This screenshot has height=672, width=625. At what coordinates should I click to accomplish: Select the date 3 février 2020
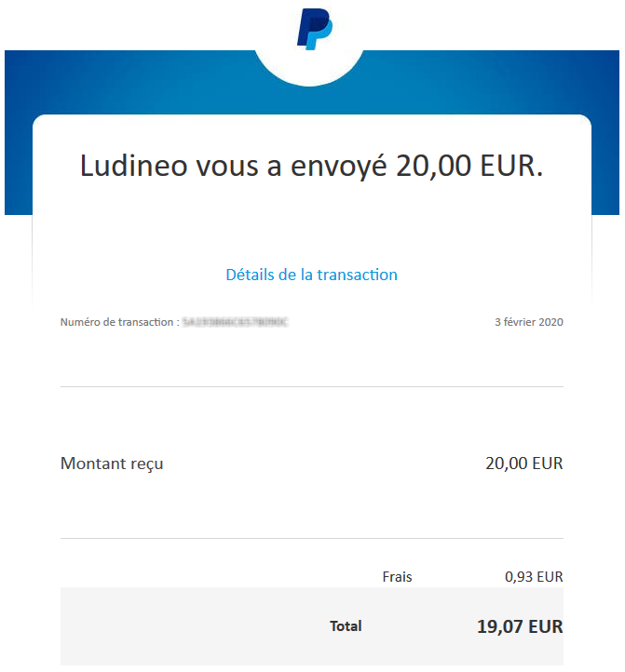coord(528,322)
